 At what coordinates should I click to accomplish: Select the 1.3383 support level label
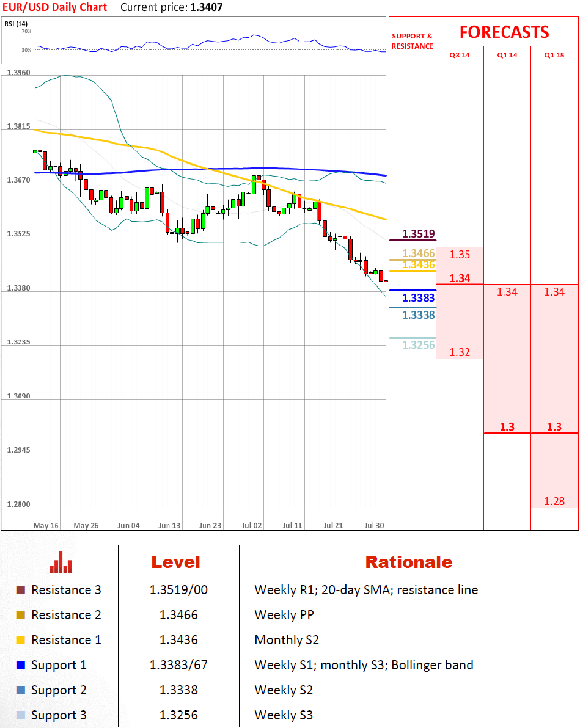coord(418,298)
